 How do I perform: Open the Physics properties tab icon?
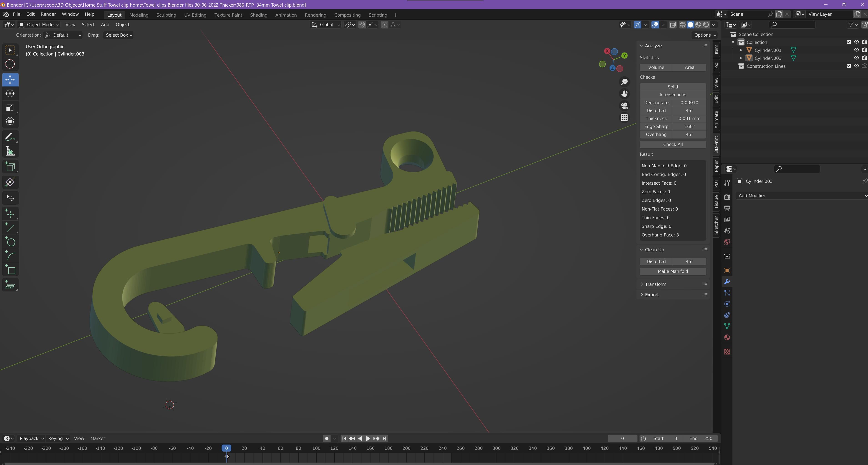(727, 304)
